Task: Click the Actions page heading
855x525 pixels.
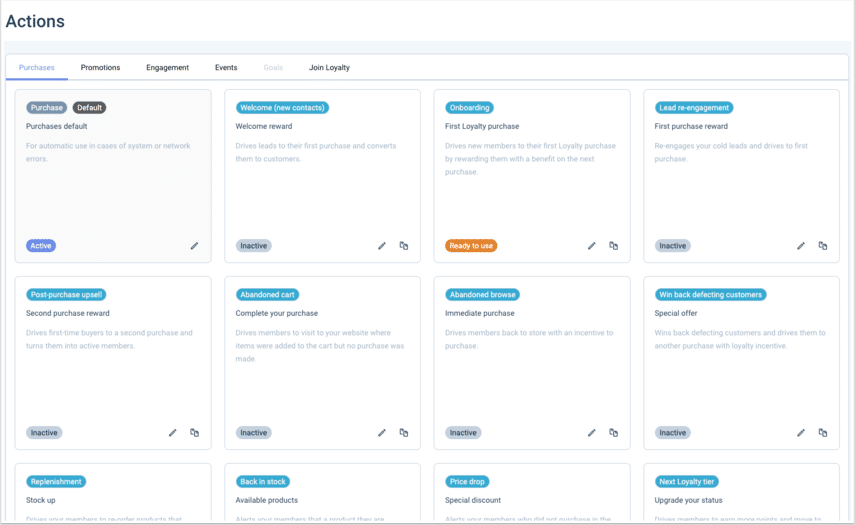Action: [x=35, y=21]
